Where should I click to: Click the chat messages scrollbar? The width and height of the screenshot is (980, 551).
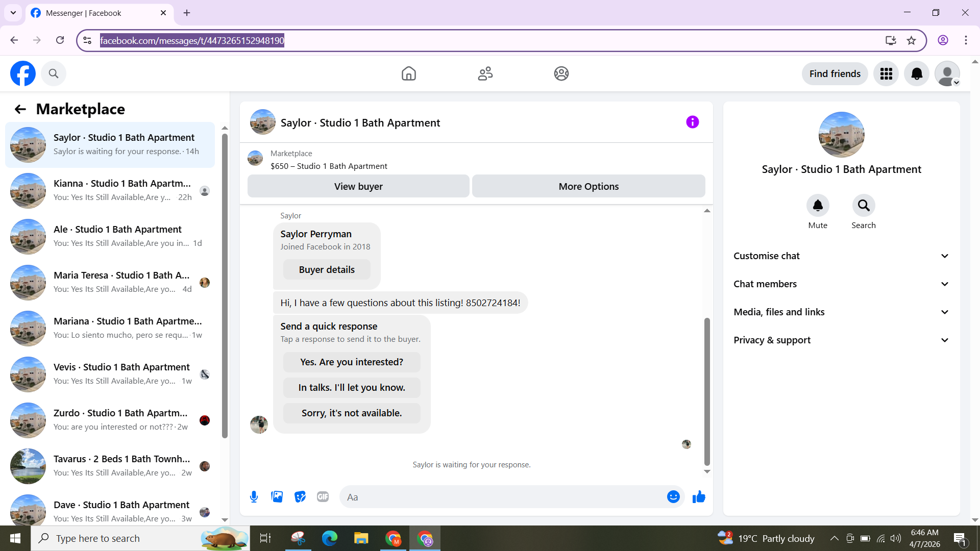(707, 392)
